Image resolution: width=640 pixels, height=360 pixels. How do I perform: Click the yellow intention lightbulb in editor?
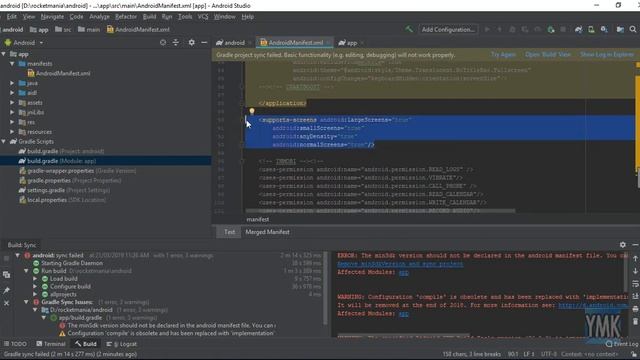(x=252, y=111)
